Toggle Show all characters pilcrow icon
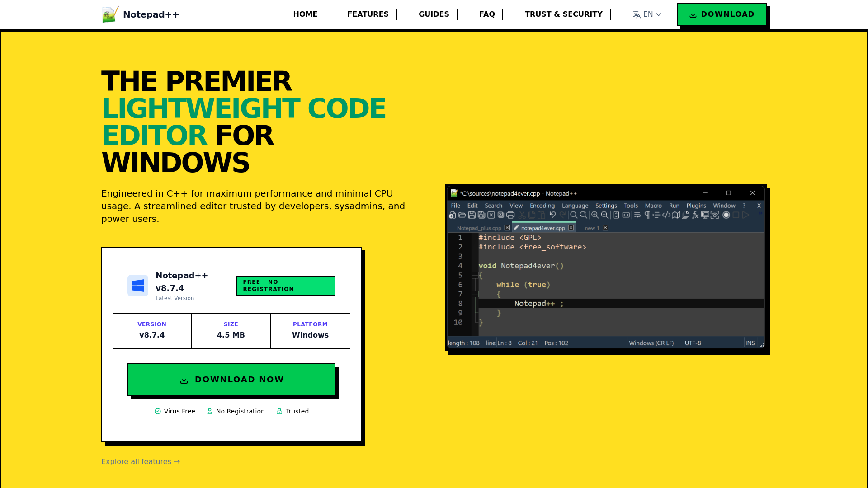868x488 pixels. (647, 215)
